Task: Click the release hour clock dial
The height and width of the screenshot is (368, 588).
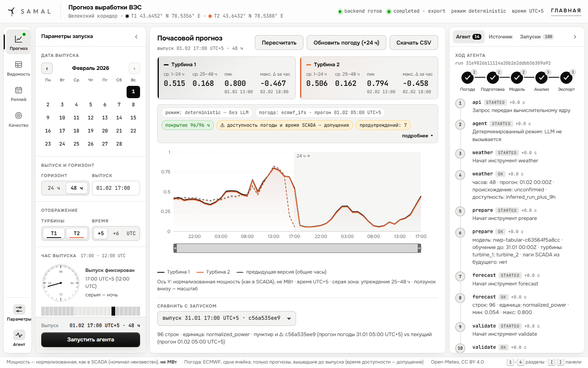Action: pos(61,283)
